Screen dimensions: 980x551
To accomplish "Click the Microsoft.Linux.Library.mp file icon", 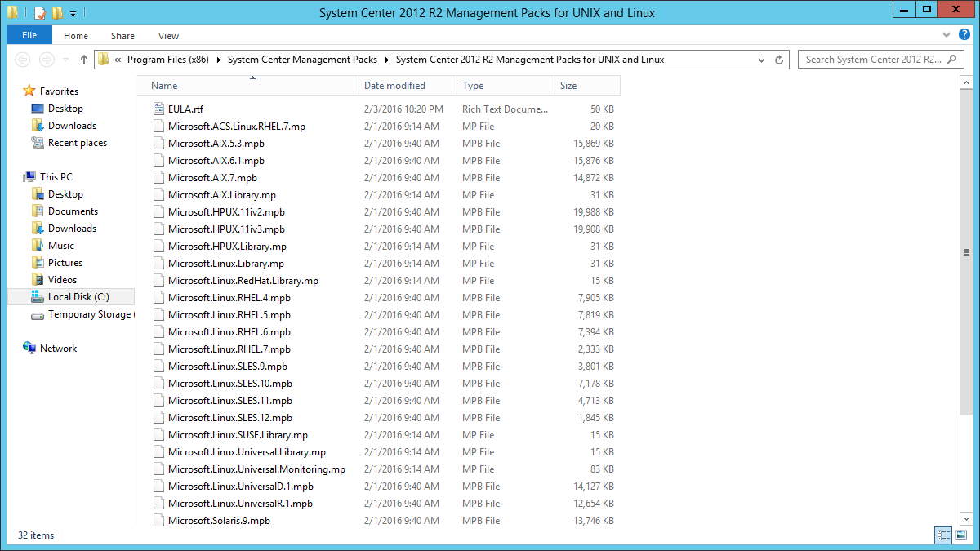I will (159, 263).
